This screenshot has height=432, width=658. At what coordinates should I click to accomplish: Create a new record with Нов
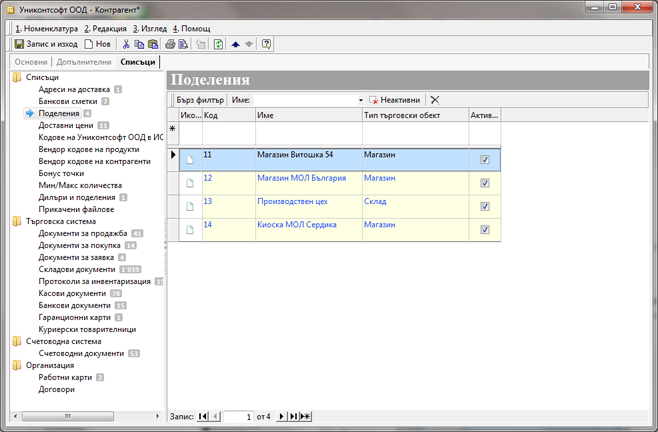pyautogui.click(x=98, y=44)
